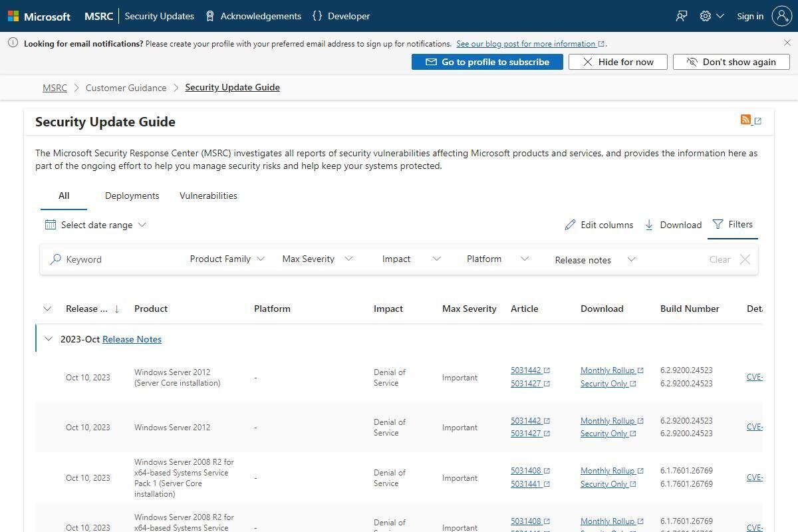The width and height of the screenshot is (798, 532).
Task: Open the Platform filter dropdown
Action: click(x=497, y=259)
